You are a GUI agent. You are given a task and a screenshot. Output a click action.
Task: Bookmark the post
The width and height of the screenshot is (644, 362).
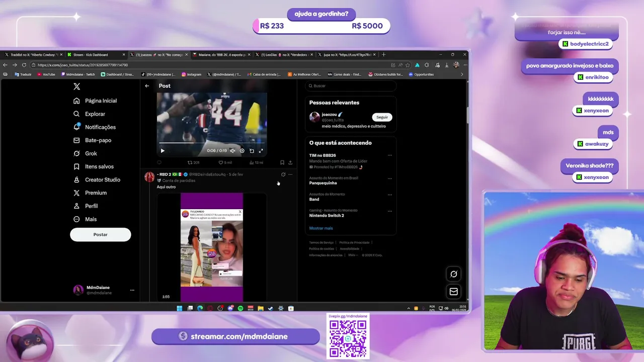(x=282, y=162)
